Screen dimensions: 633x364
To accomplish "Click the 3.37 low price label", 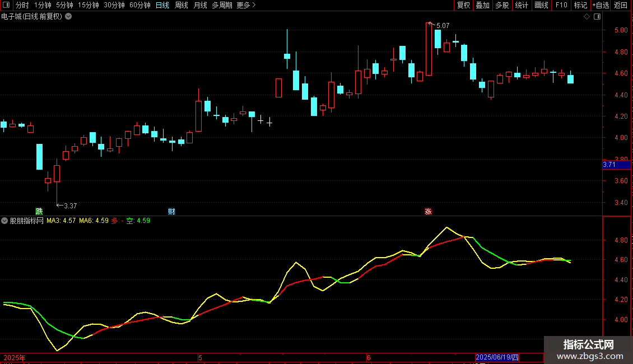I will click(70, 206).
